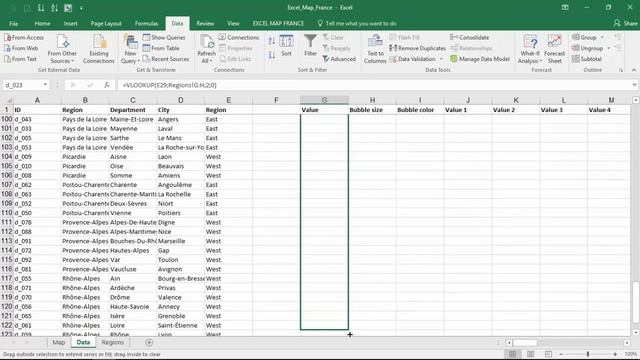Open Advanced filter options
Image resolution: width=640 pixels, height=360 pixels.
pyautogui.click(x=339, y=59)
